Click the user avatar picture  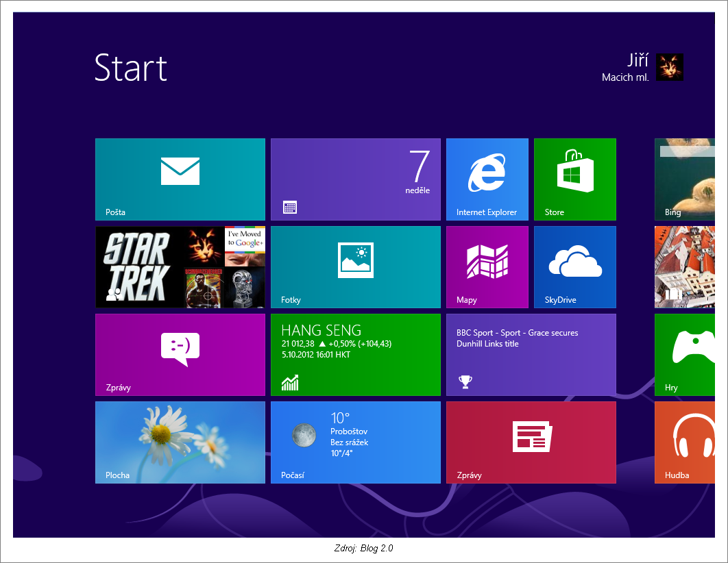tap(670, 67)
